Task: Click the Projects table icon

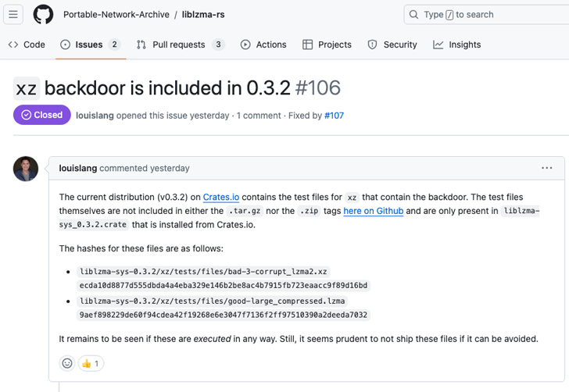Action: point(308,45)
